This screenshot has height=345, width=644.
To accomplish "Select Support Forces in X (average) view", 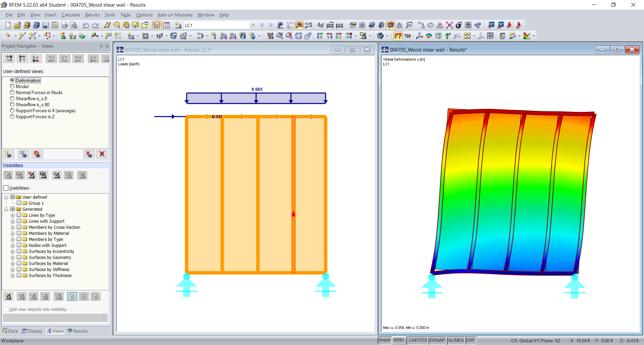I will point(43,111).
